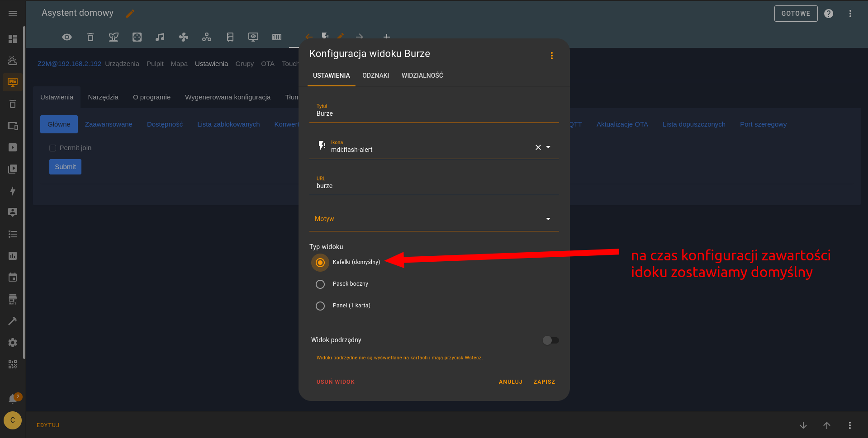
Task: Open the card's bottom three-dot menu
Action: (850, 425)
